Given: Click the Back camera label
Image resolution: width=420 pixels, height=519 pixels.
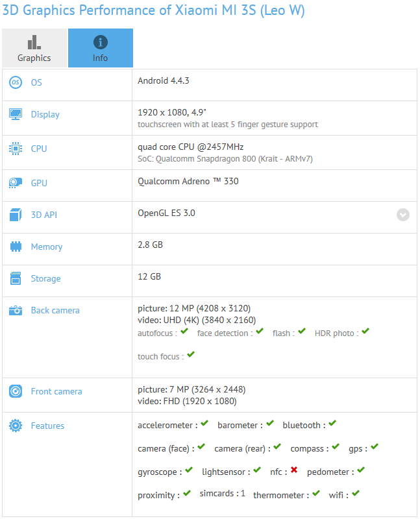Looking at the screenshot, I should pyautogui.click(x=55, y=311).
